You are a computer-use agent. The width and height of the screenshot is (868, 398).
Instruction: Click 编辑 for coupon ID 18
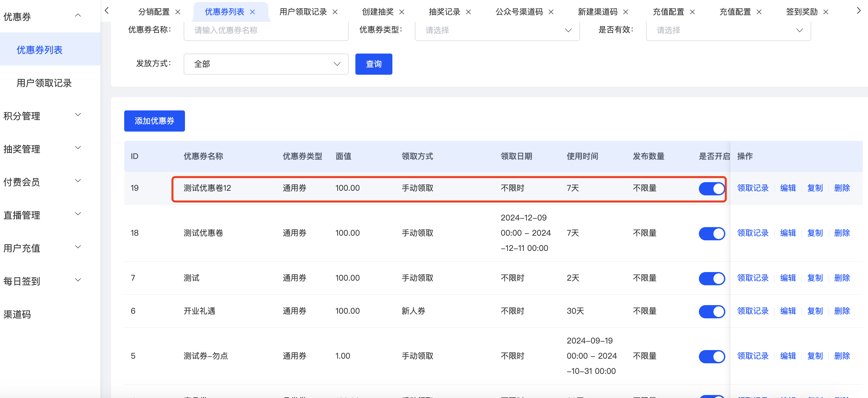[788, 233]
